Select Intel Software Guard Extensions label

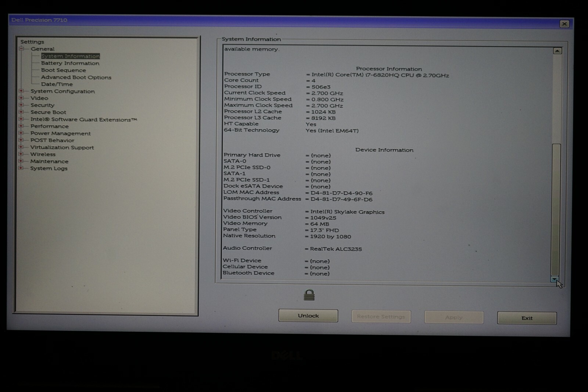pos(84,120)
